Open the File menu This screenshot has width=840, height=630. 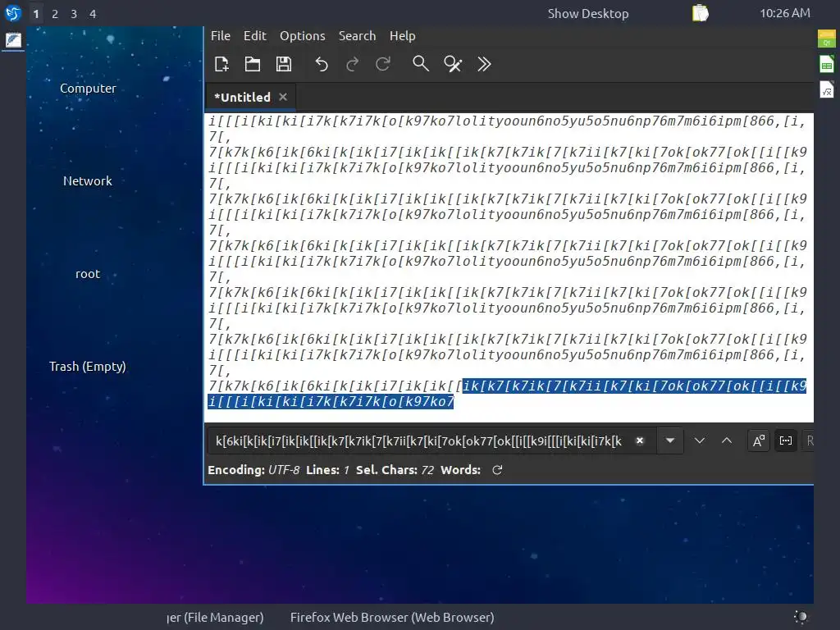coord(220,36)
